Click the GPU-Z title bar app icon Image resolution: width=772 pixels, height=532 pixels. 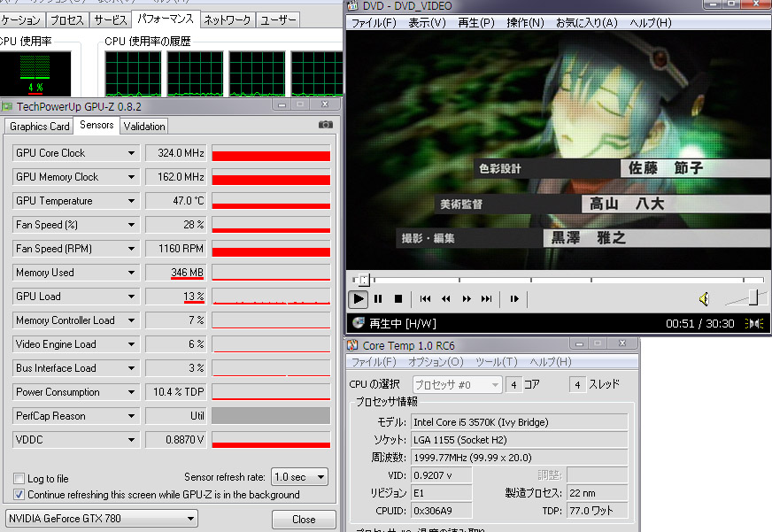click(7, 107)
